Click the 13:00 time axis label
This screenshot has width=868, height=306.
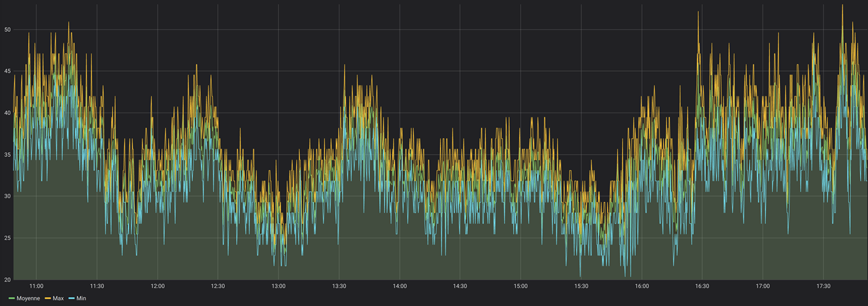[279, 286]
